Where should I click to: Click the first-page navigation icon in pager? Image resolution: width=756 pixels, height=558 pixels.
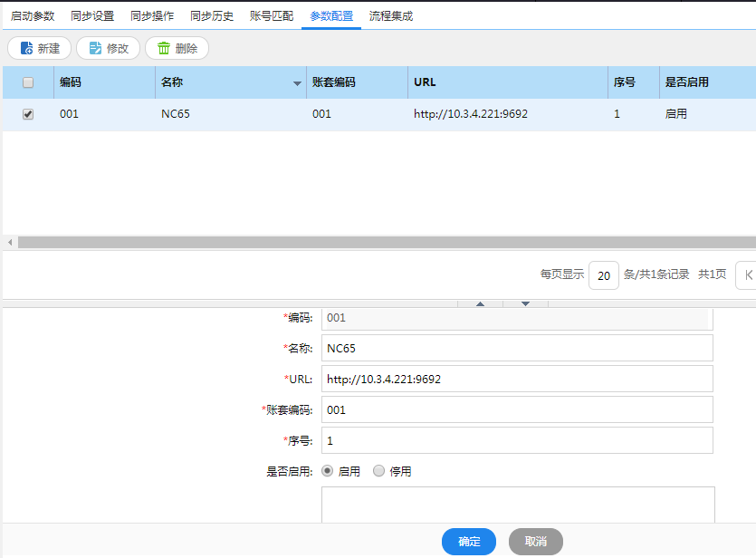coord(748,274)
